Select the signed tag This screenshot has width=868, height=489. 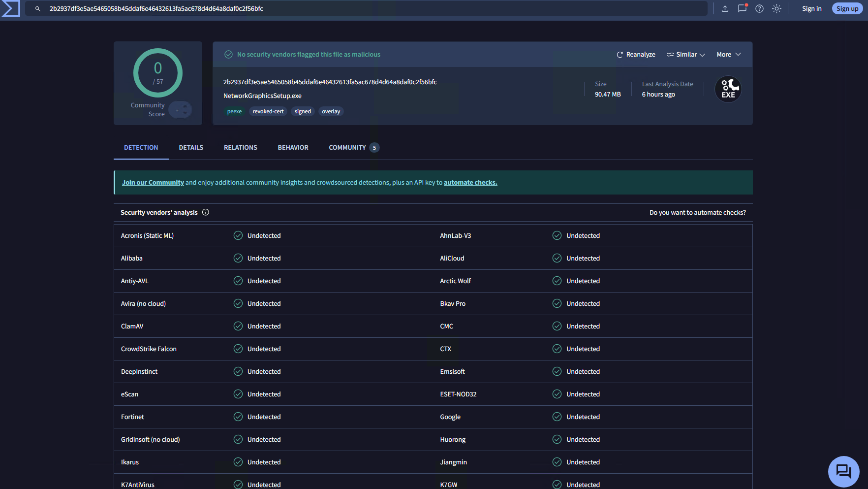(303, 111)
